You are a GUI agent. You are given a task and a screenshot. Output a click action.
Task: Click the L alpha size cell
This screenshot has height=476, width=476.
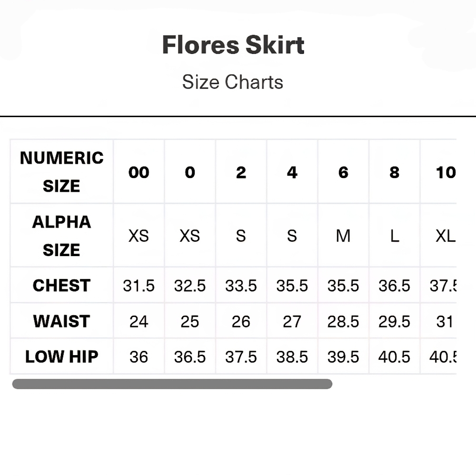[x=394, y=236]
